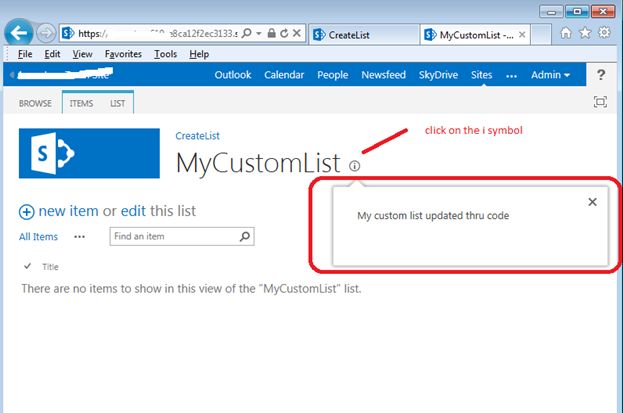Open the Help menu
The image size is (623, 413).
pos(199,54)
